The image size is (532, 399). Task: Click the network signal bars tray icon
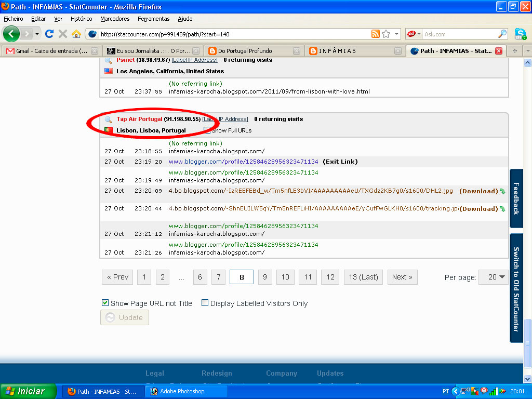point(493,391)
